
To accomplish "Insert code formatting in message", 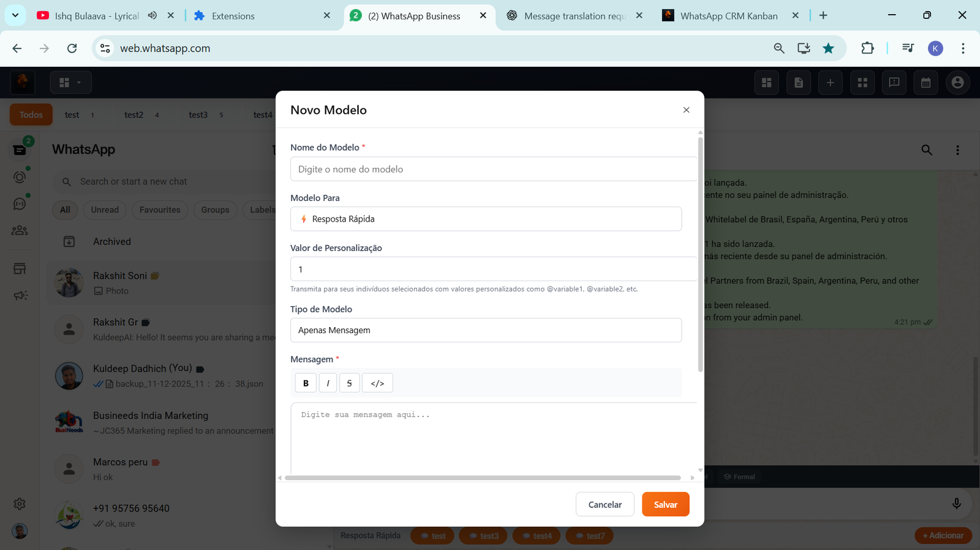I will [377, 383].
